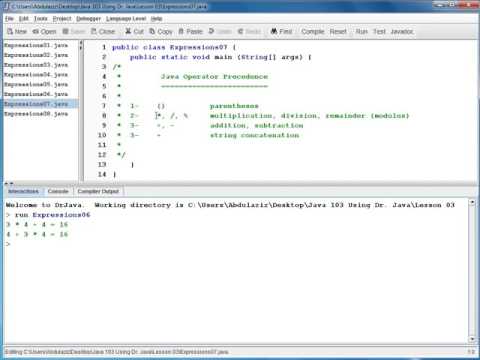Reset the interactions pane using Reset
480x360 pixels.
click(338, 31)
